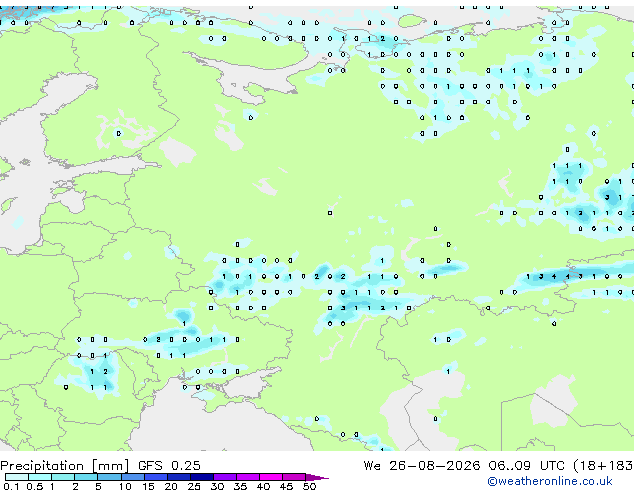The width and height of the screenshot is (634, 490).
Task: Click the 20 to 25 mm legend swatch
Action: (179, 477)
